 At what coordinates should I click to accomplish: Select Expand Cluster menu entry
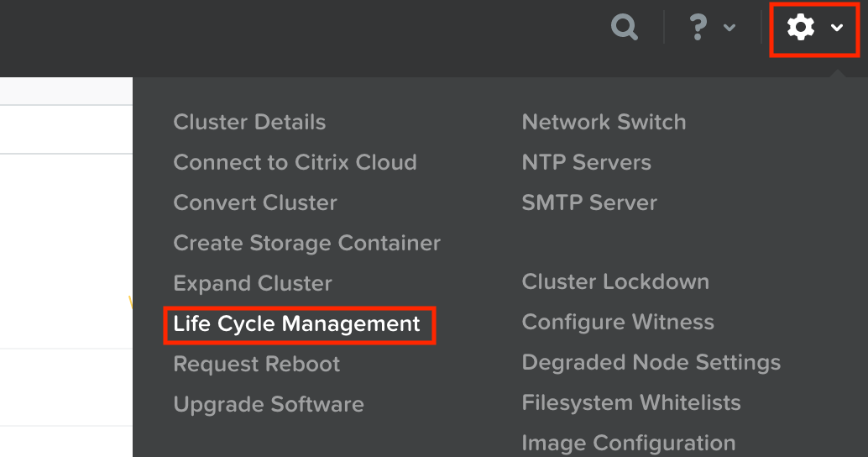(x=253, y=283)
